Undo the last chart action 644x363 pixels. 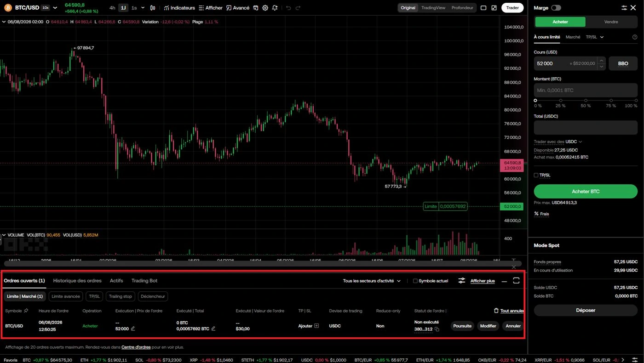pyautogui.click(x=288, y=8)
